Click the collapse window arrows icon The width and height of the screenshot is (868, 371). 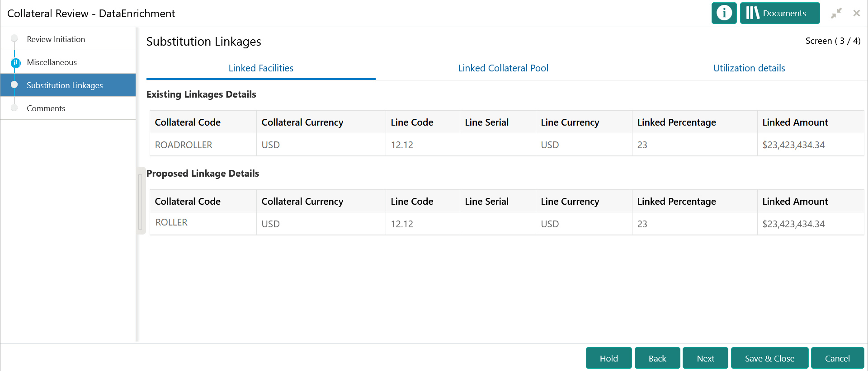836,13
